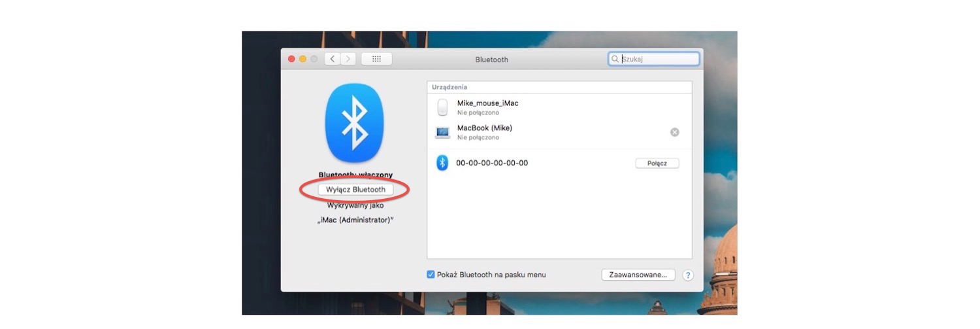This screenshot has width=980, height=329.
Task: Open help with the question mark button
Action: pos(687,275)
